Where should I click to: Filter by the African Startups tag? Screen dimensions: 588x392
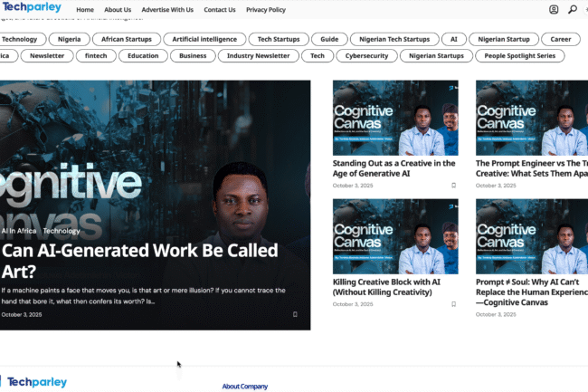(126, 39)
